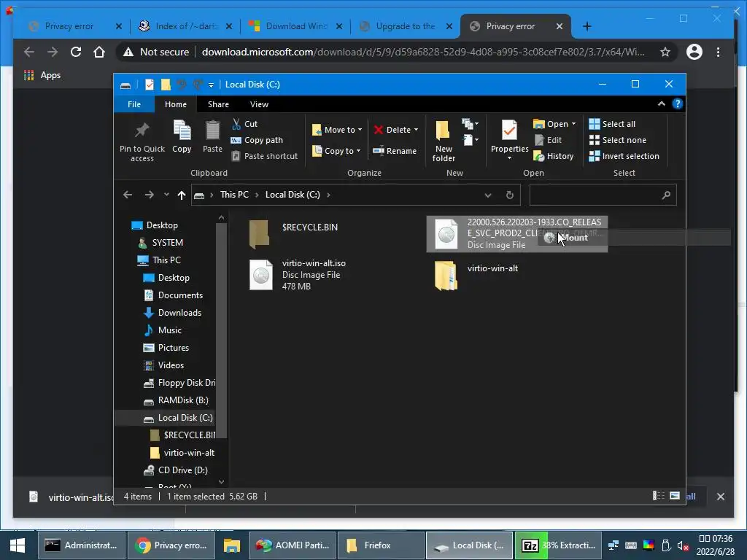This screenshot has height=560, width=747.
Task: Click the Copy icon in Clipboard group
Action: [182, 131]
